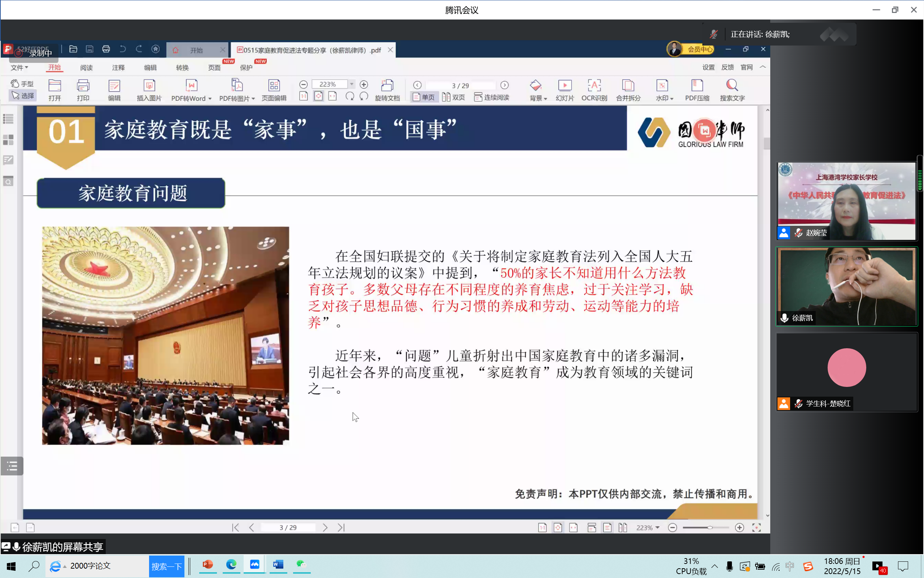Viewport: 924px width, 578px height.
Task: Select 赵婉莹 participant video tile
Action: [x=846, y=201]
